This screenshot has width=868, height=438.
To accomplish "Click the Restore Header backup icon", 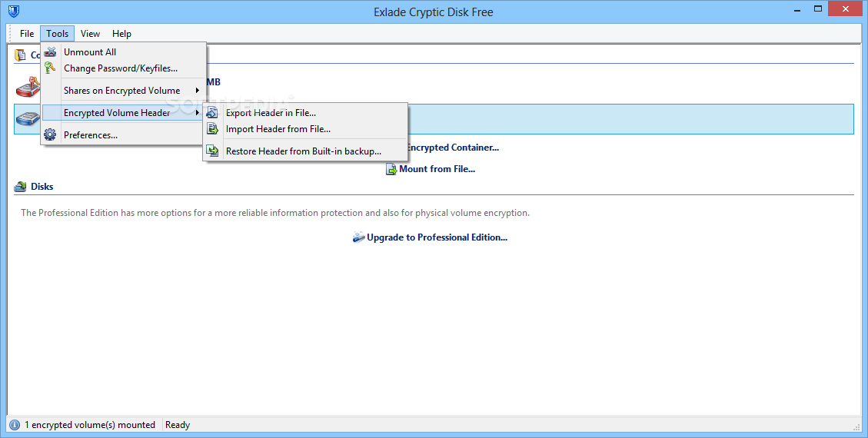I will [212, 151].
